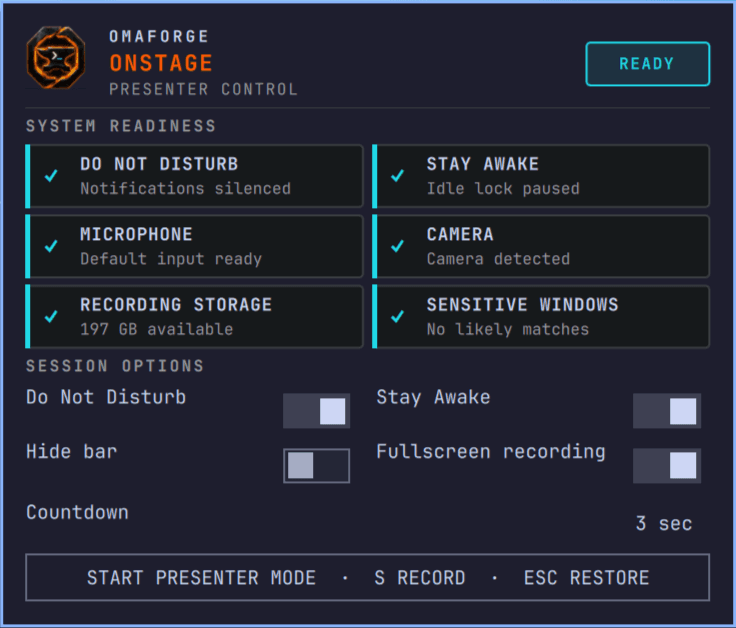
Task: Select the DO NOT DISTURB card title
Action: pos(159,164)
